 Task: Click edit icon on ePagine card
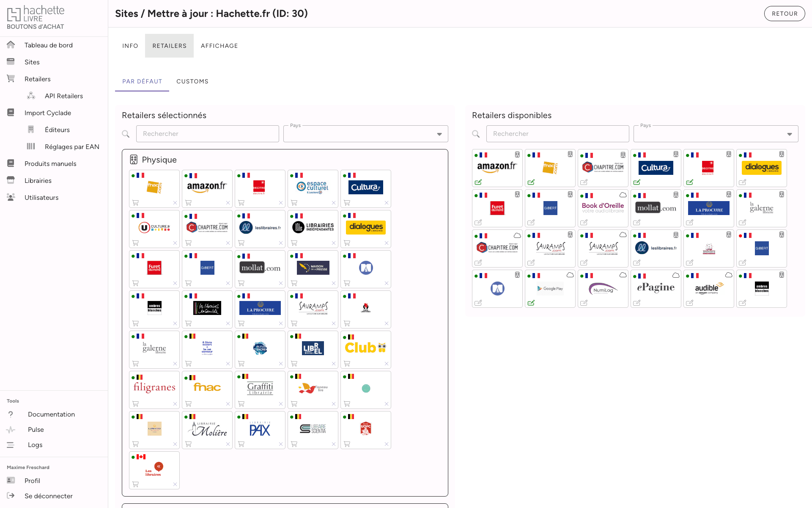coord(637,303)
